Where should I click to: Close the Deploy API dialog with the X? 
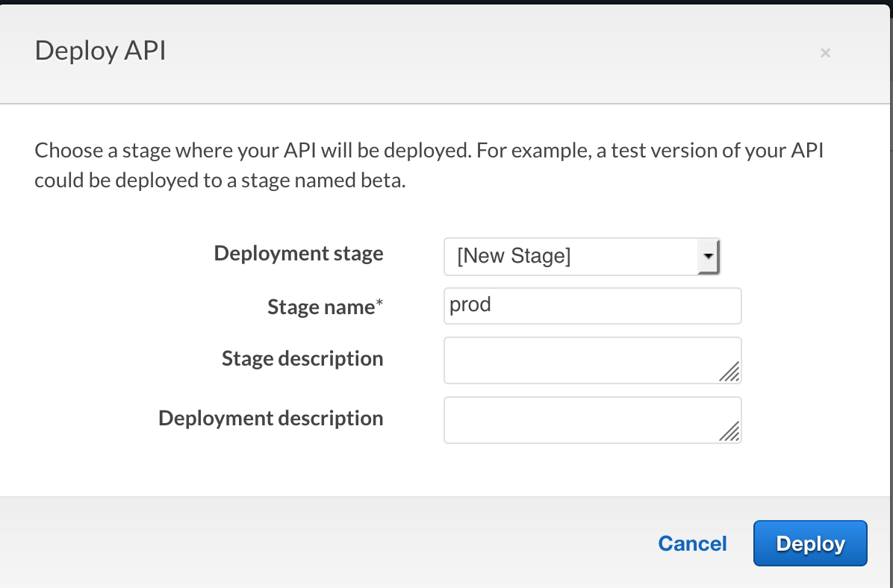(825, 53)
